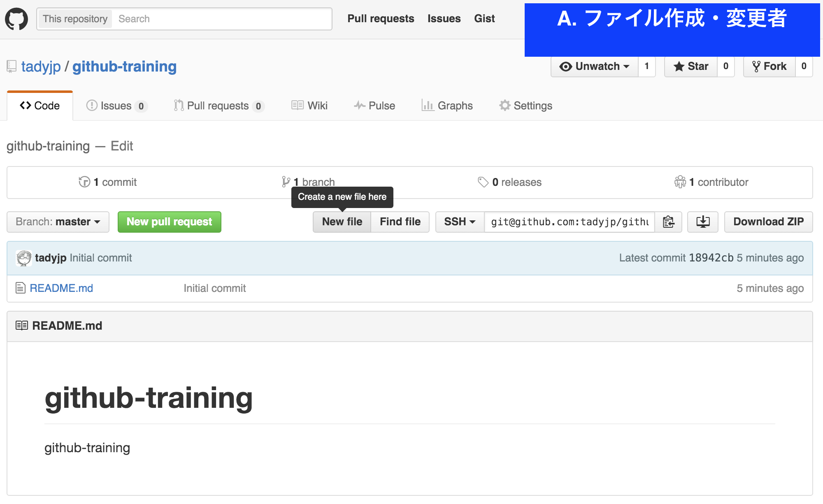Click the commit history clock icon
The width and height of the screenshot is (823, 504).
(84, 182)
